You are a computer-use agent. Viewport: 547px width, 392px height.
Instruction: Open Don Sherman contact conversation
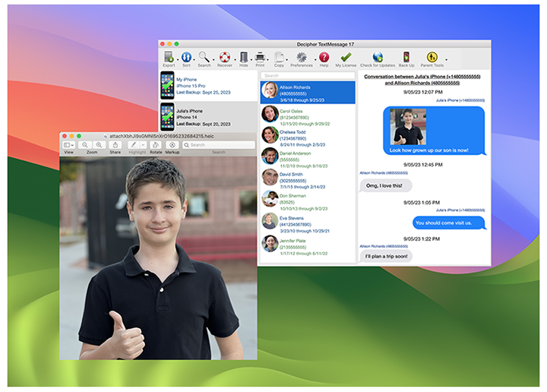point(308,202)
